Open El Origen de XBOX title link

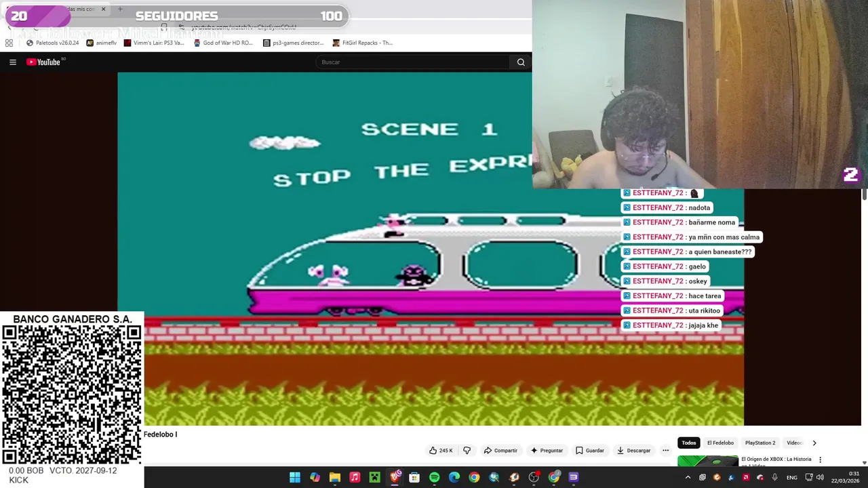coord(776,462)
